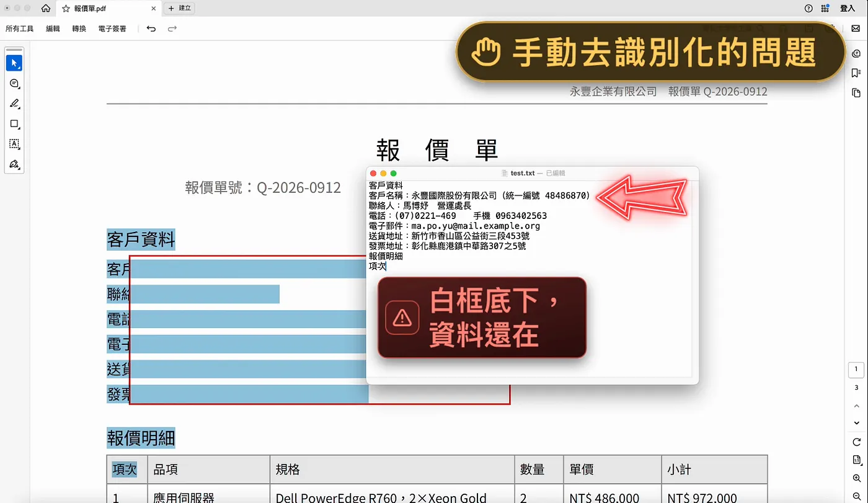Screen dimensions: 868x503
Task: Open the 所有工具 menu
Action: pos(19,29)
